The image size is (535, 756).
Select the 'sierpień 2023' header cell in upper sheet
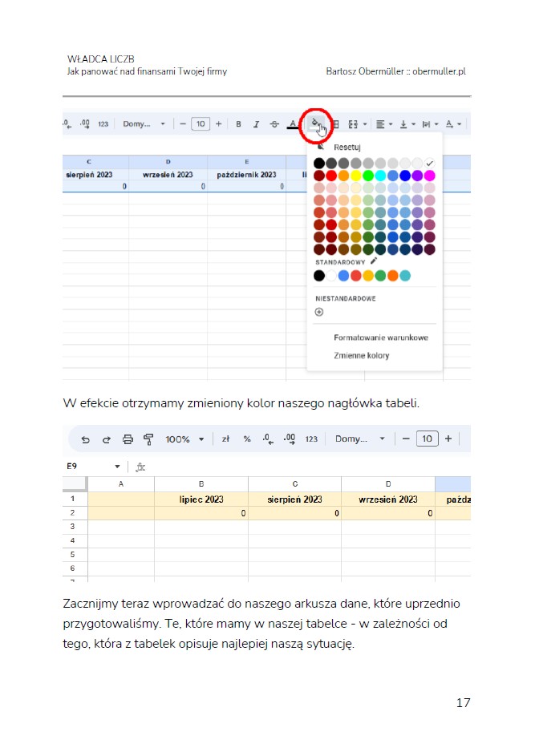pyautogui.click(x=95, y=175)
